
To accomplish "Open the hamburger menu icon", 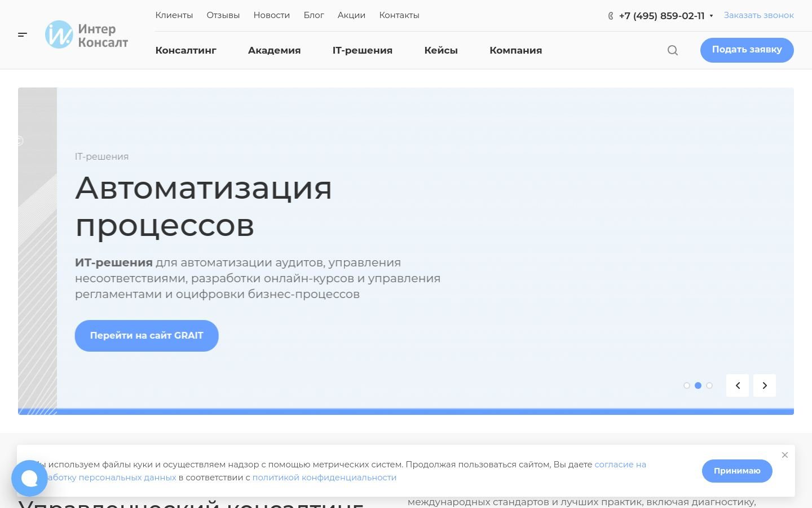I will pos(23,35).
